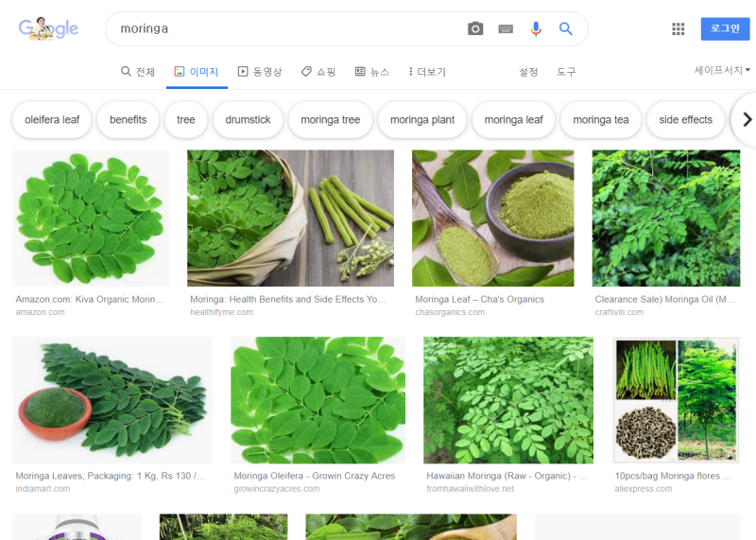Image resolution: width=756 pixels, height=540 pixels.
Task: Click the chasorganics.com source link
Action: [x=450, y=312]
